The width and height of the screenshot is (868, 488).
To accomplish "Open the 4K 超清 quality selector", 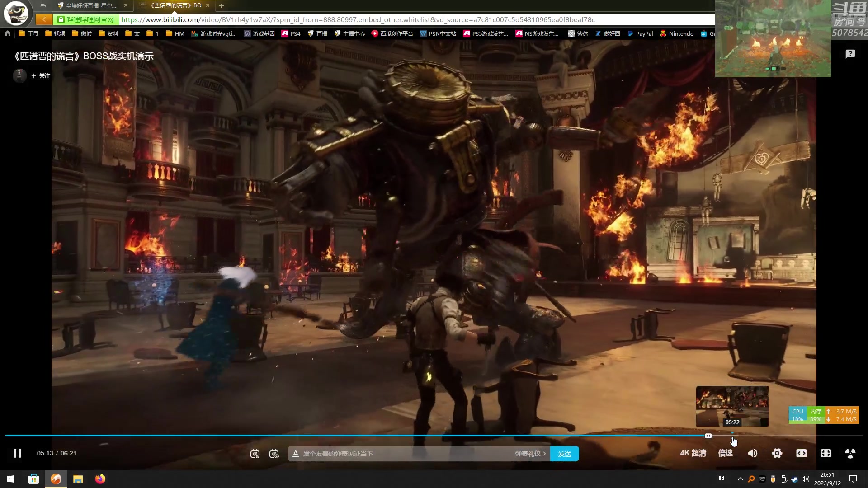I will click(x=693, y=453).
